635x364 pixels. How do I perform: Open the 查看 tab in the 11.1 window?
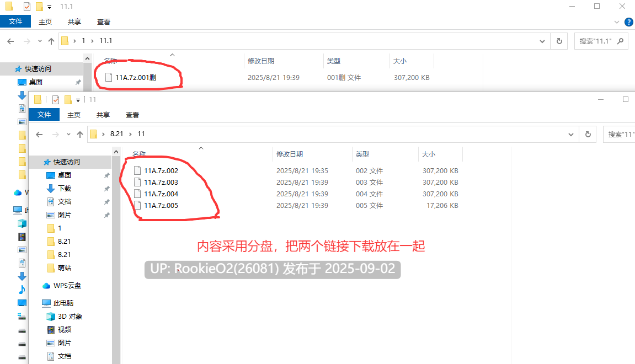pyautogui.click(x=103, y=22)
